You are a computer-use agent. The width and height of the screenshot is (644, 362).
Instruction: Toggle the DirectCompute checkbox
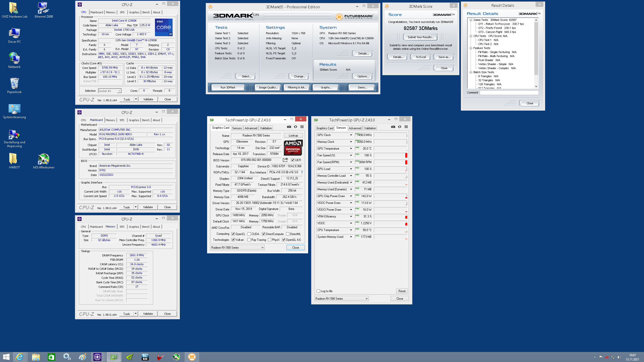point(263,234)
